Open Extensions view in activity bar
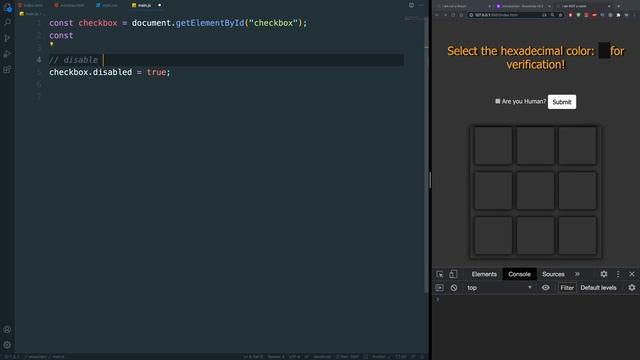640x360 pixels. pyautogui.click(x=7, y=69)
